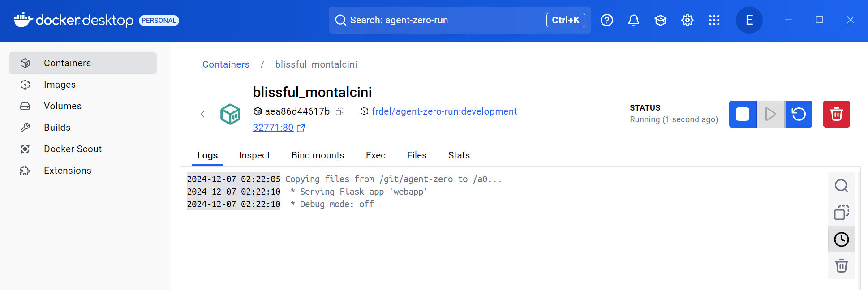Clear the log terminal with the trash icon
Screen dimensions: 868x290
coord(841,266)
